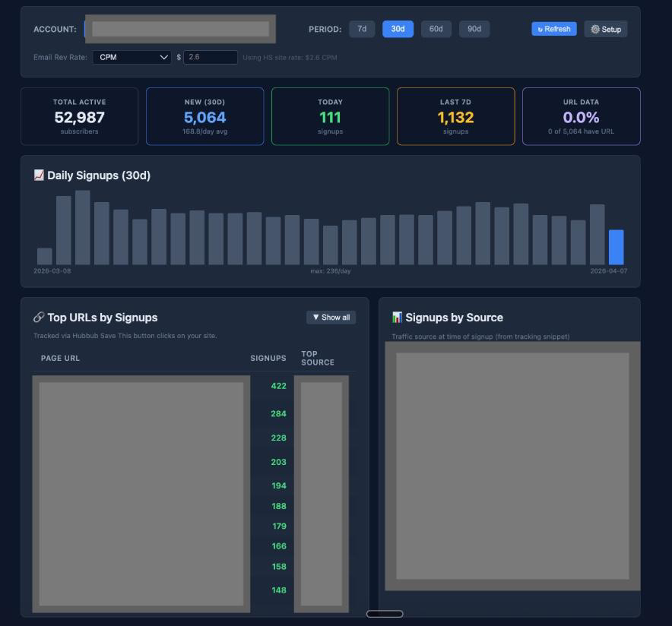Viewport: 672px width, 626px height.
Task: Open the Account selector field
Action: tap(180, 29)
